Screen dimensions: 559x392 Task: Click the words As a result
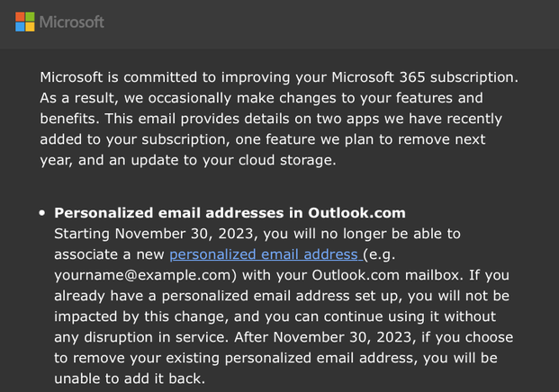click(79, 98)
